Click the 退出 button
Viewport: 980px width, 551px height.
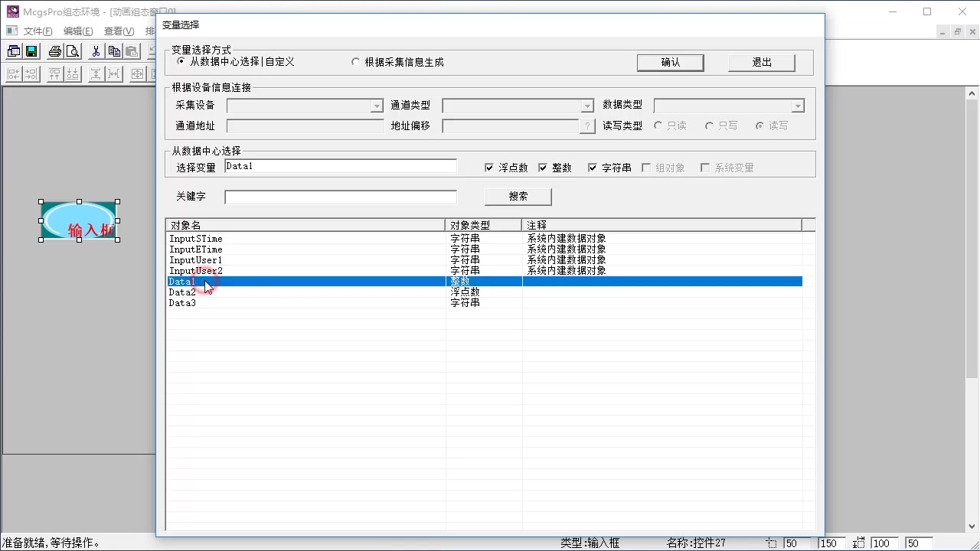(x=762, y=63)
